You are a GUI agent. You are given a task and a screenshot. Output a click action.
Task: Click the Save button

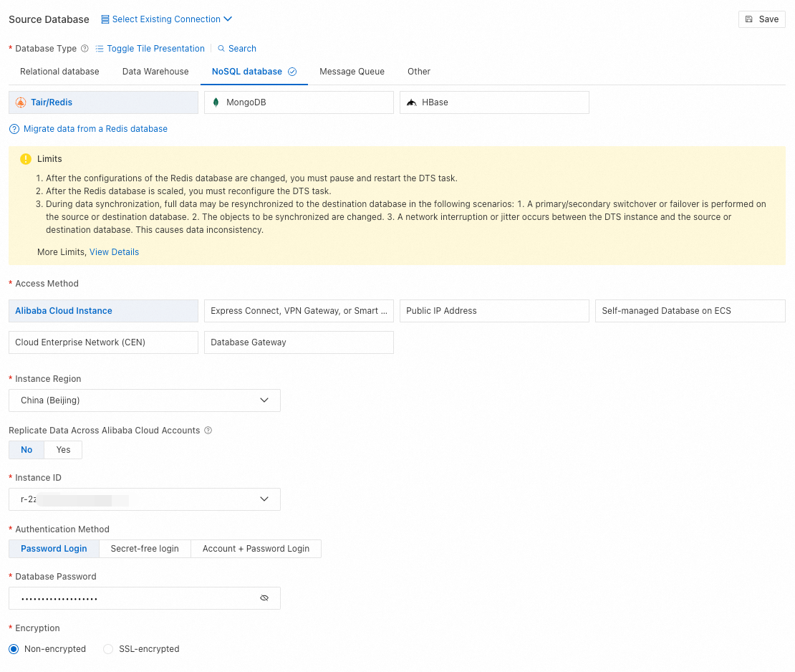click(761, 19)
